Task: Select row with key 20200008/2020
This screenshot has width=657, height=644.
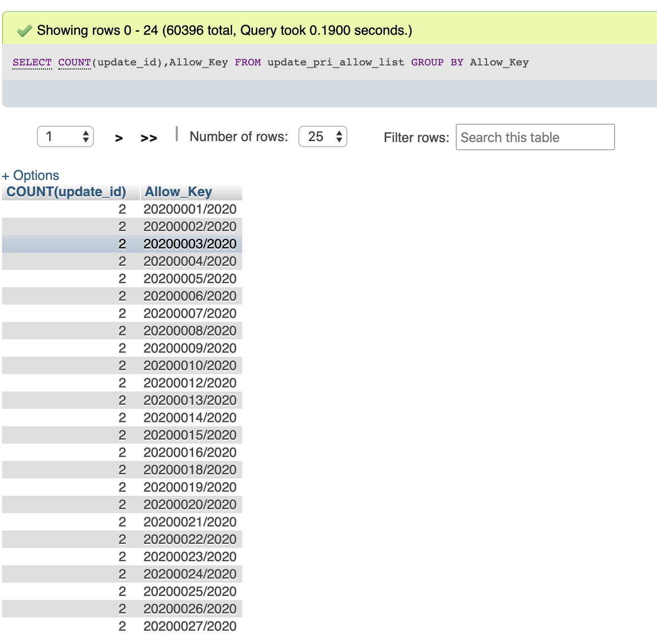Action: pyautogui.click(x=122, y=331)
